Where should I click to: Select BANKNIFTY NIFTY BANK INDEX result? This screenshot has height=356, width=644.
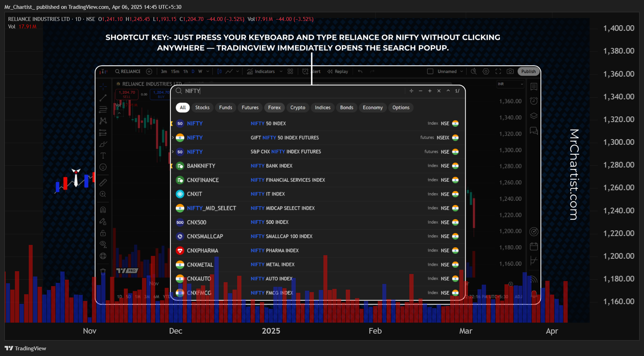coord(318,166)
